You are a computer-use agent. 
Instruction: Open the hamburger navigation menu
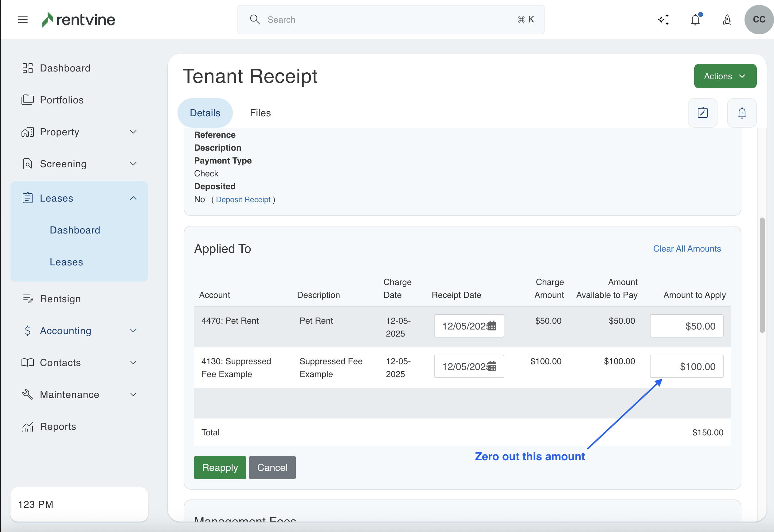[23, 20]
